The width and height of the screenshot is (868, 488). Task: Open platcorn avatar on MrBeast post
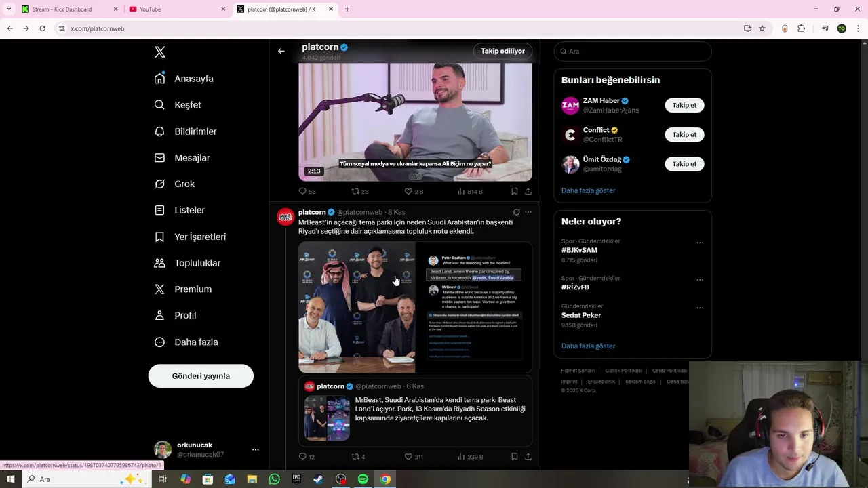coord(285,217)
